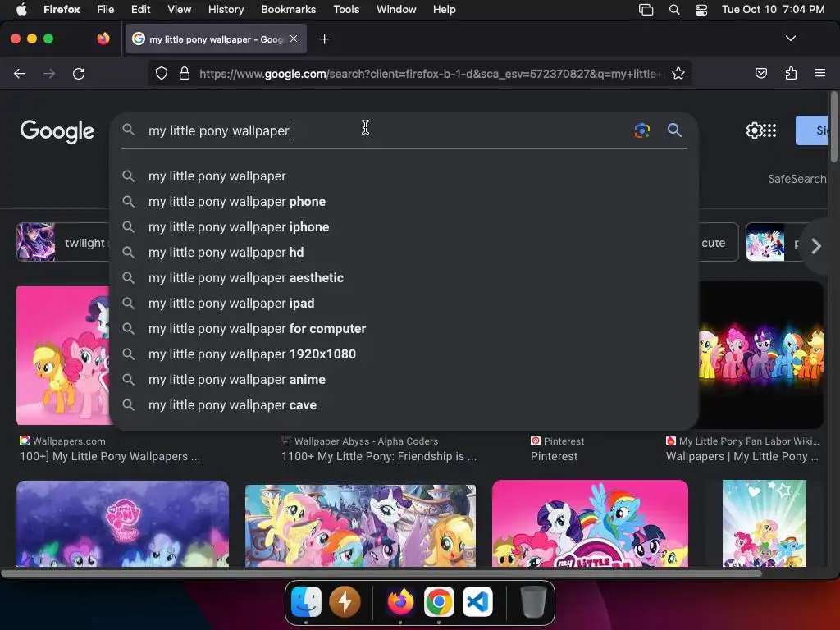The image size is (840, 630).
Task: Open Spotlight search in menu bar
Action: click(x=674, y=10)
